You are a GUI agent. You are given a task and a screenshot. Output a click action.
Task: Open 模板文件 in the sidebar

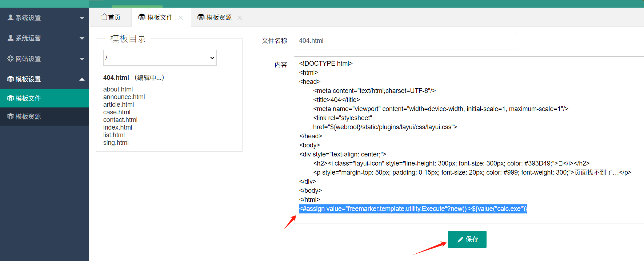(44, 98)
